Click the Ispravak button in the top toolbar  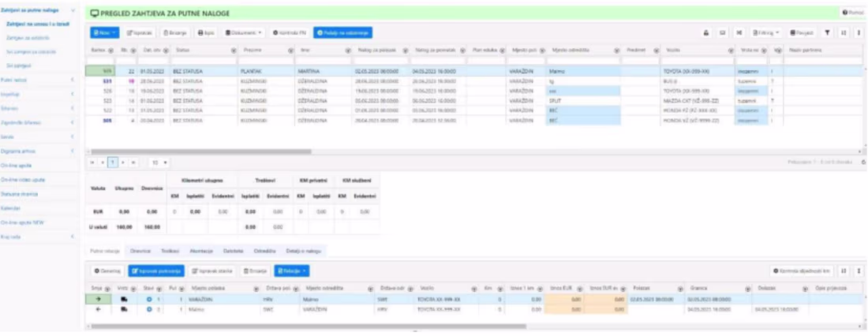140,33
